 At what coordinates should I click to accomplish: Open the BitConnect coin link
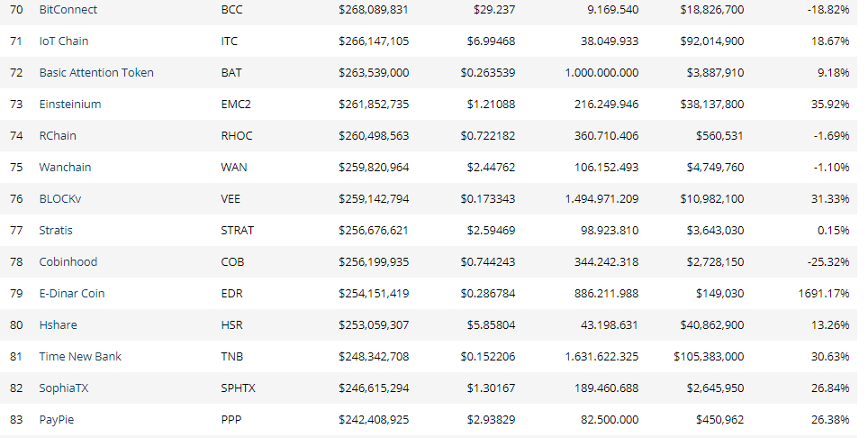tap(68, 10)
